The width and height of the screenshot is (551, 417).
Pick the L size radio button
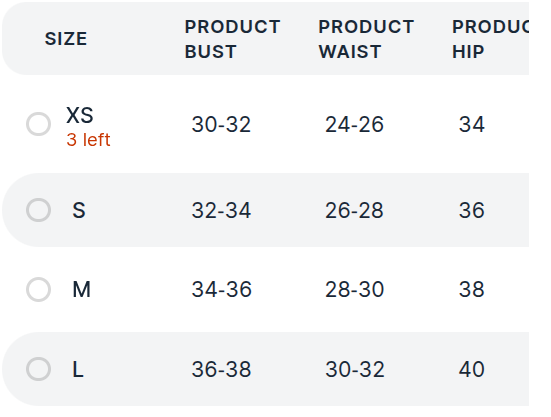tap(38, 369)
